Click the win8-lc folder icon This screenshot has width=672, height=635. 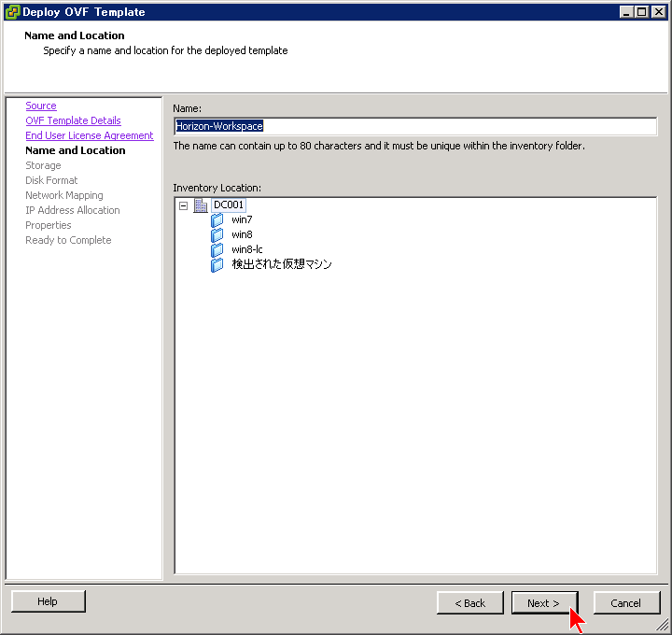click(217, 249)
